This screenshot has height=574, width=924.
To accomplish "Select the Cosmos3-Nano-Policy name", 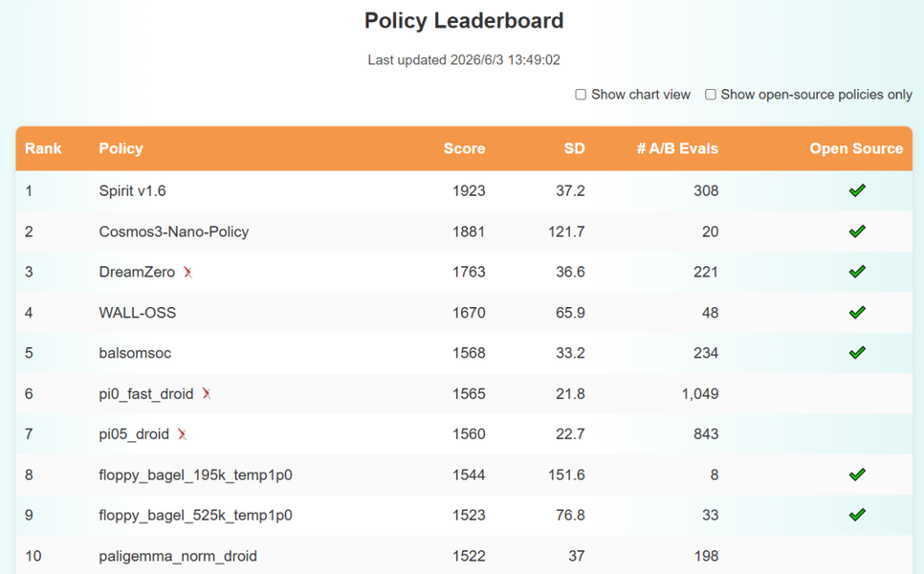I will point(174,232).
